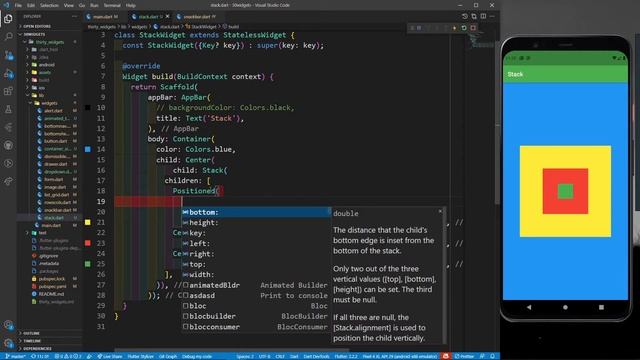The height and width of the screenshot is (360, 640).
Task: Click the errors and warnings status item
Action: (68, 356)
